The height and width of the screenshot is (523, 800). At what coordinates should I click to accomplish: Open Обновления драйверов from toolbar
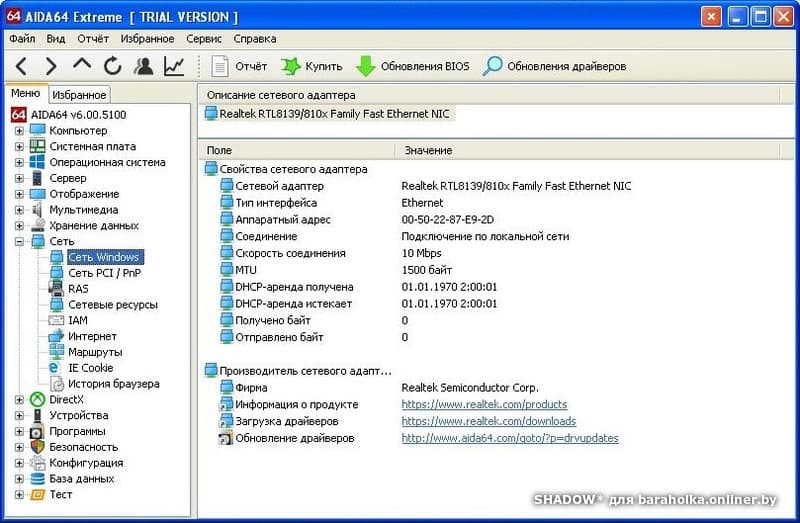pyautogui.click(x=554, y=66)
